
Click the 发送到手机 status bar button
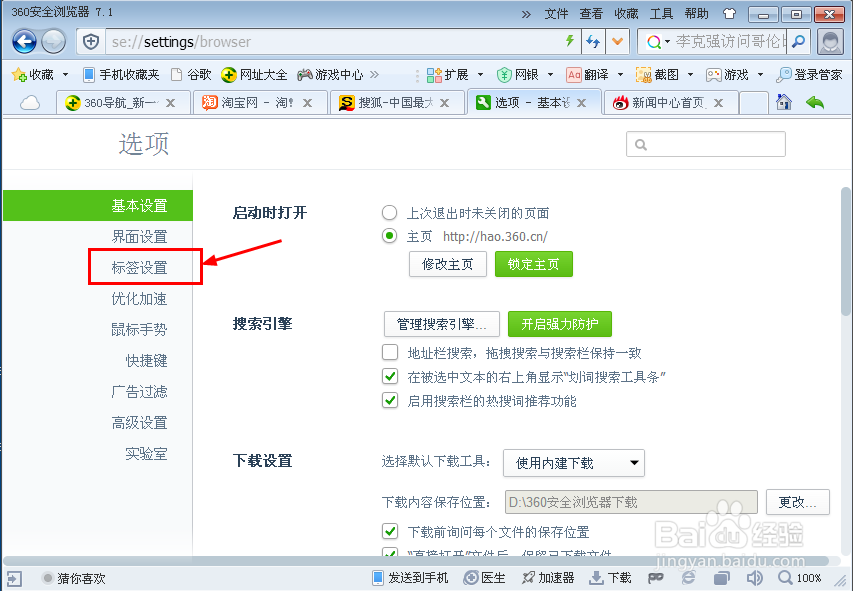click(x=410, y=577)
